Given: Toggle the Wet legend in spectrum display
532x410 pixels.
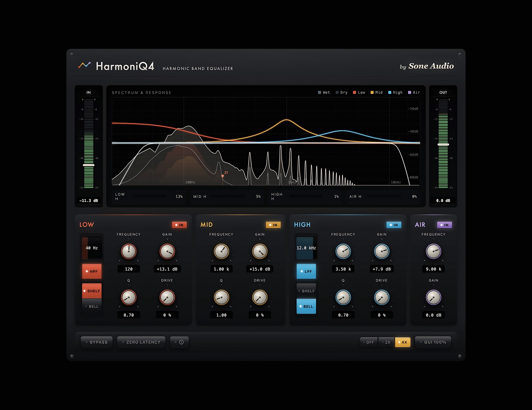Looking at the screenshot, I should pyautogui.click(x=324, y=92).
